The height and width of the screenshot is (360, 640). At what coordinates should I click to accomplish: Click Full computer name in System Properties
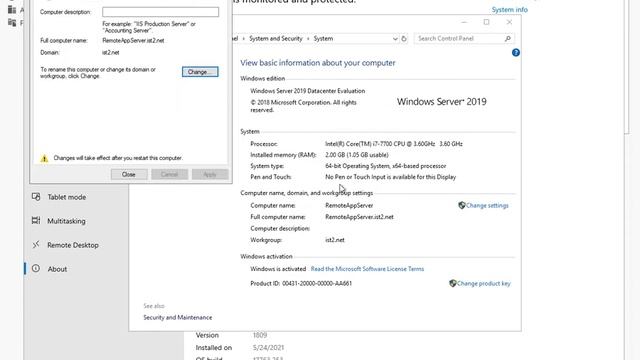[133, 40]
